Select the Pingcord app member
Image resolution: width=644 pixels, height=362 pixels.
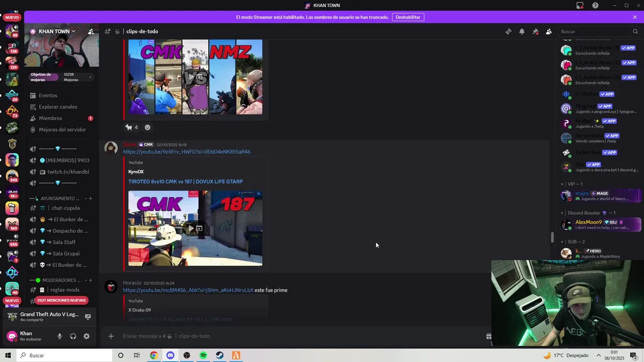point(601,109)
